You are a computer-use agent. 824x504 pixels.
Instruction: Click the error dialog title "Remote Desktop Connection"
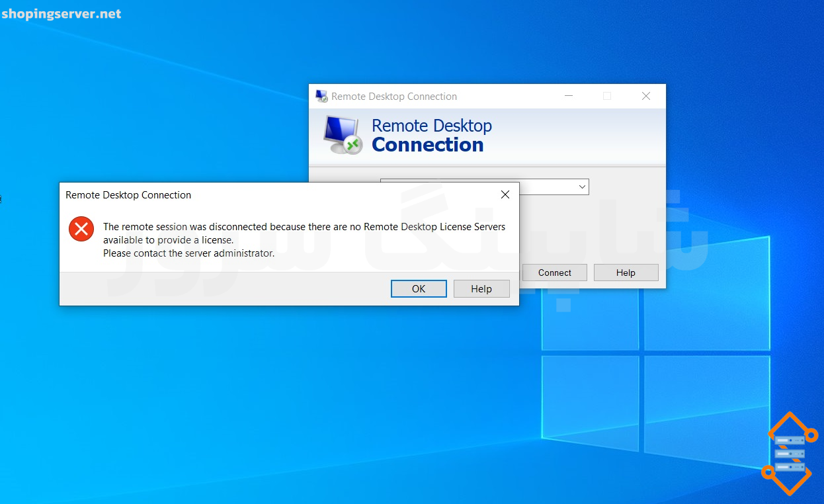pos(128,195)
